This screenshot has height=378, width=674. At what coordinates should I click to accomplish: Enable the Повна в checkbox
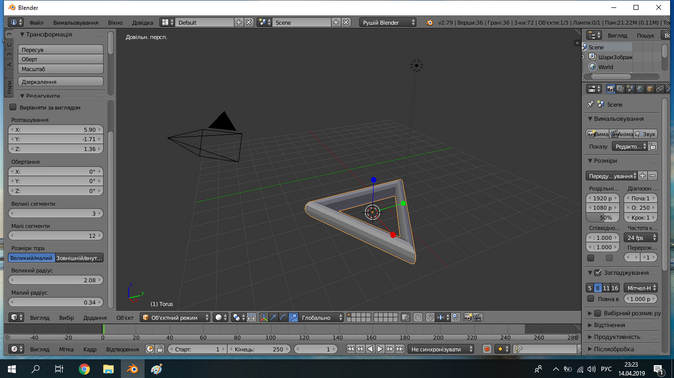(x=591, y=298)
